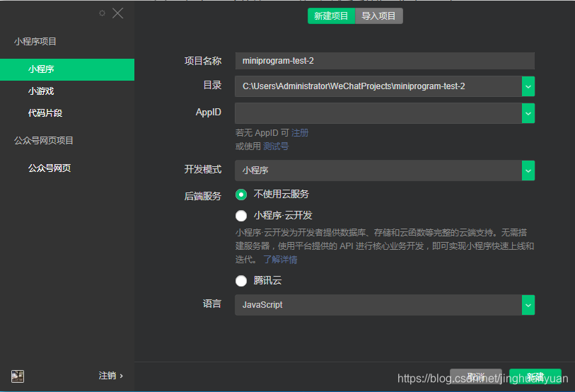Image resolution: width=575 pixels, height=392 pixels.
Task: Open the 了解详情 link
Action: tap(280, 260)
